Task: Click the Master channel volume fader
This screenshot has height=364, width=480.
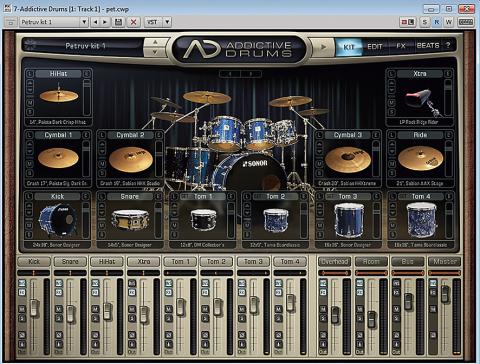Action: [x=445, y=294]
